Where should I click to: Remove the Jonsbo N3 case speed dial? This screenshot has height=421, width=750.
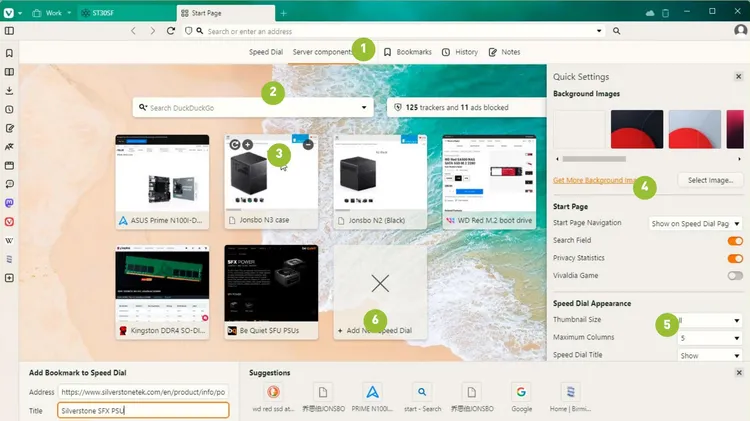[309, 144]
